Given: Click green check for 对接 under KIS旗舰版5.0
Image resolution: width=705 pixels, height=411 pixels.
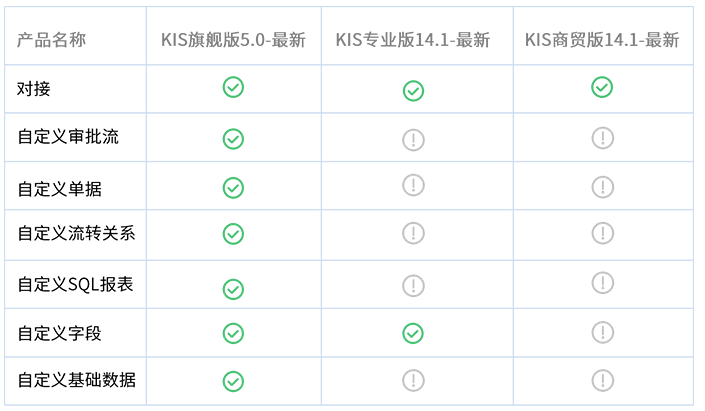Looking at the screenshot, I should point(233,88).
